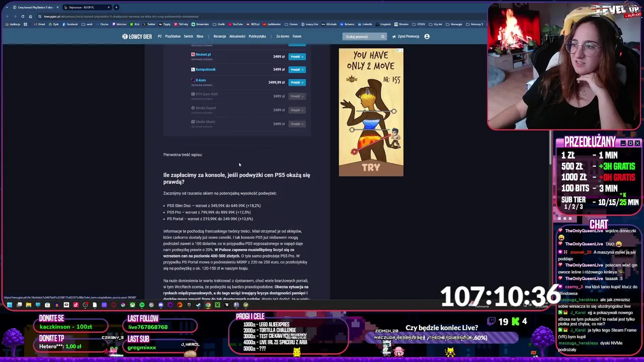The image size is (644, 362).
Task: Click Przejdź button for X-kom
Action: point(297,82)
